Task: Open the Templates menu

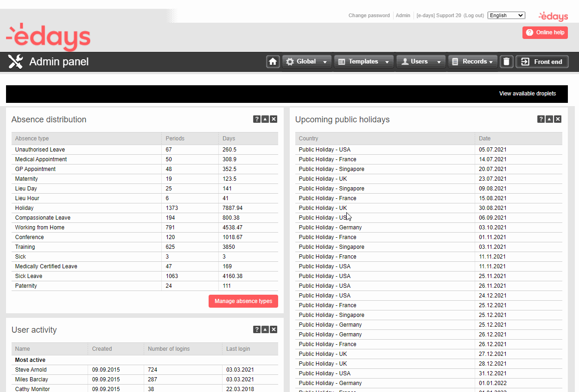Action: click(363, 61)
